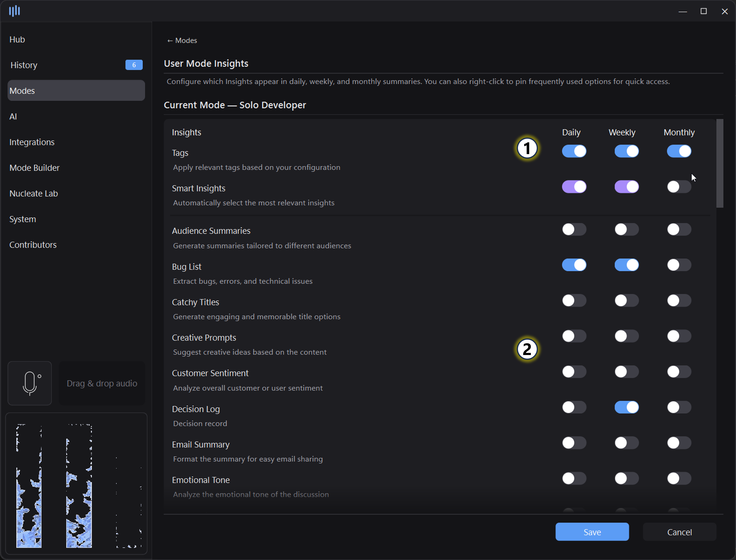Enable Email Summary Monthly toggle
The width and height of the screenshot is (736, 560).
click(679, 443)
